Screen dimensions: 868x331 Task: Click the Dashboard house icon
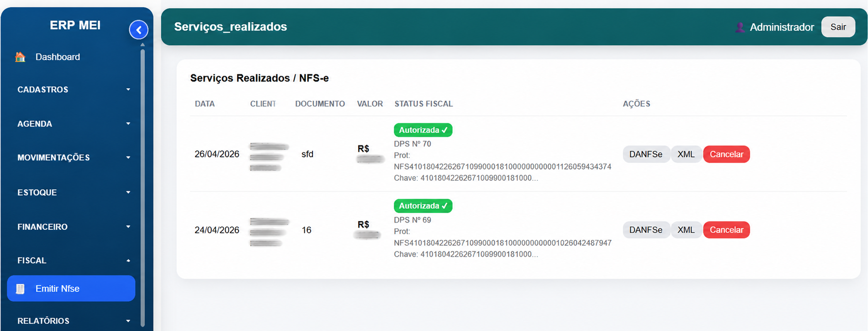pos(20,57)
